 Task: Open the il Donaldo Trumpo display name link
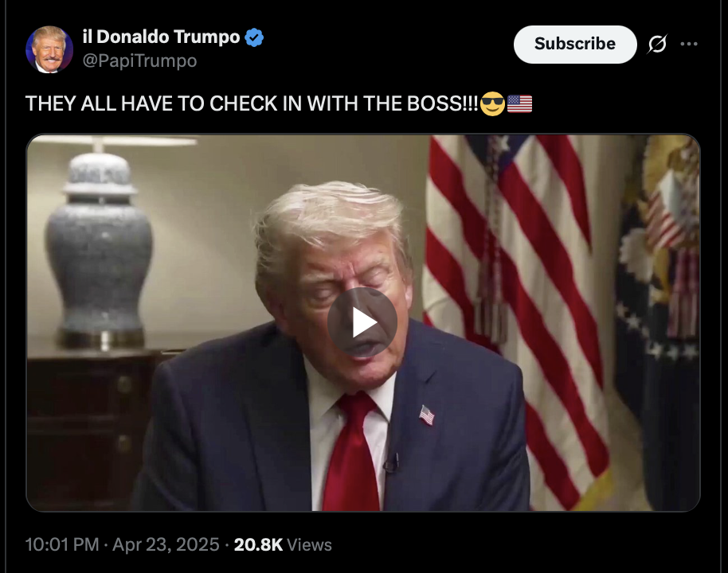(161, 37)
